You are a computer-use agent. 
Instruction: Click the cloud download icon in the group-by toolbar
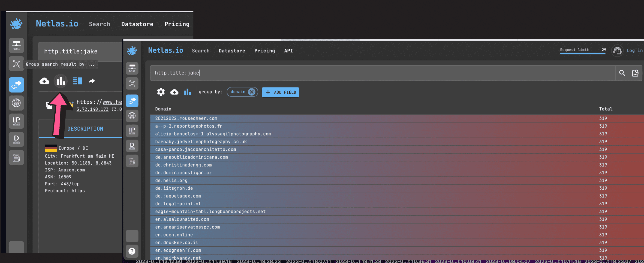174,92
